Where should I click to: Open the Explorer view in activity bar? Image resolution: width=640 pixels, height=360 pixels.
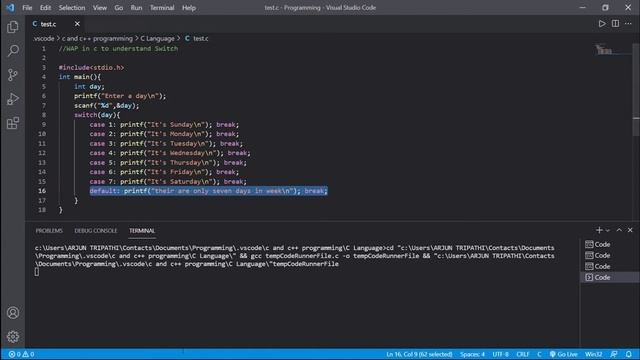(x=13, y=27)
